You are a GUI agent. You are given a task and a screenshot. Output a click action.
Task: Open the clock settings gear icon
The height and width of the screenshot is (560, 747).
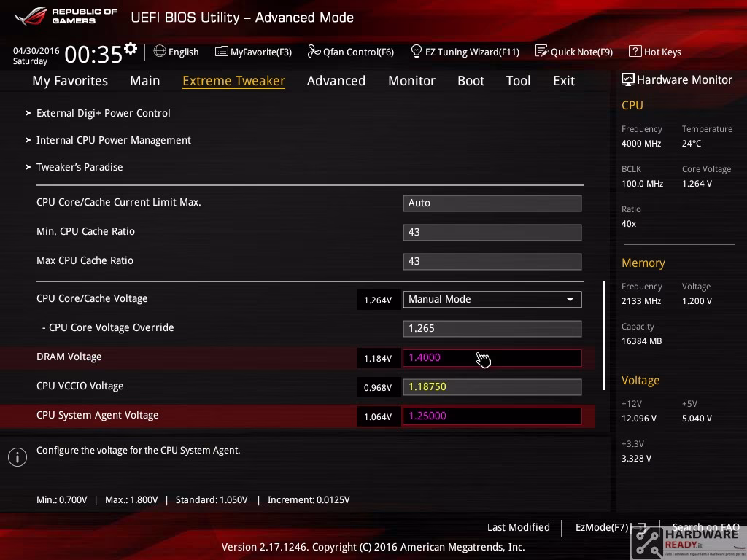131,48
